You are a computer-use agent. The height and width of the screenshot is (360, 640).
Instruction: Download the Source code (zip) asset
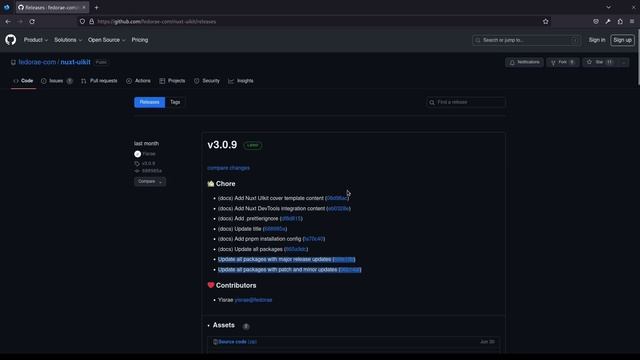238,342
